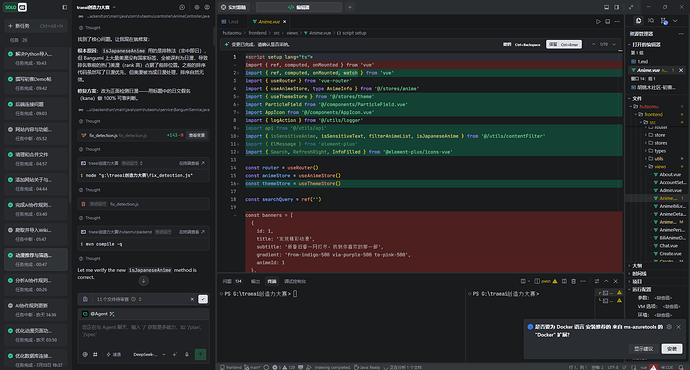Open the DeepSeek model dropdown
Image resolution: width=690 pixels, height=370 pixels.
[x=150, y=354]
